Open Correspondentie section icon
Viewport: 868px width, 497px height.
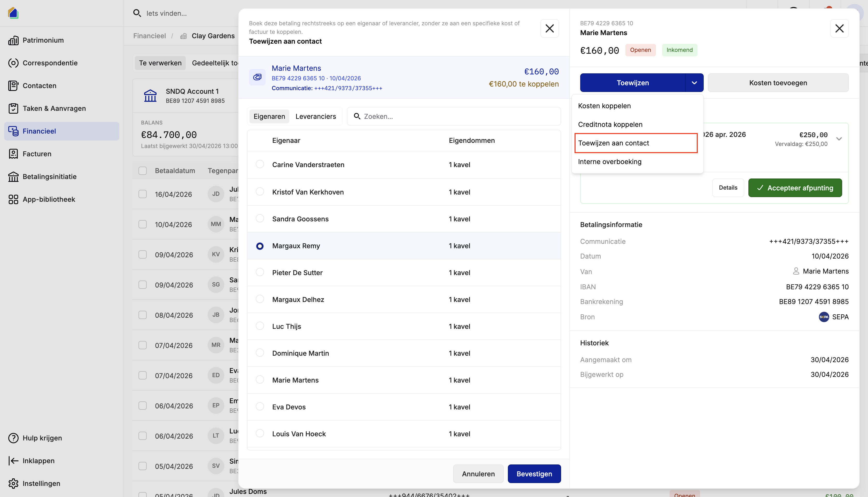coord(13,63)
